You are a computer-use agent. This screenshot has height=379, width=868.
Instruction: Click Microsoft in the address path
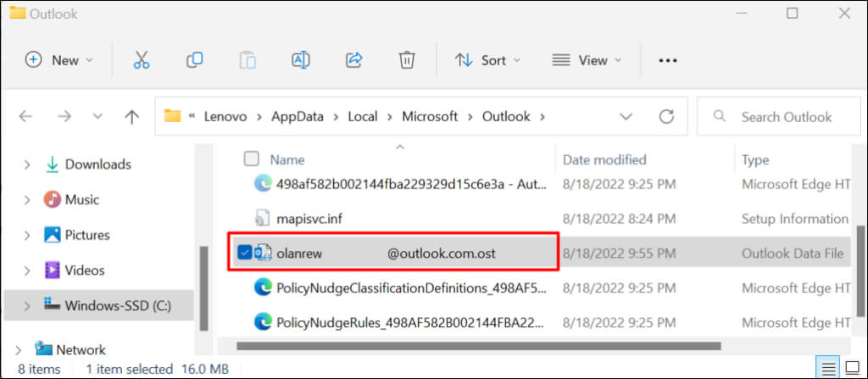pyautogui.click(x=430, y=116)
